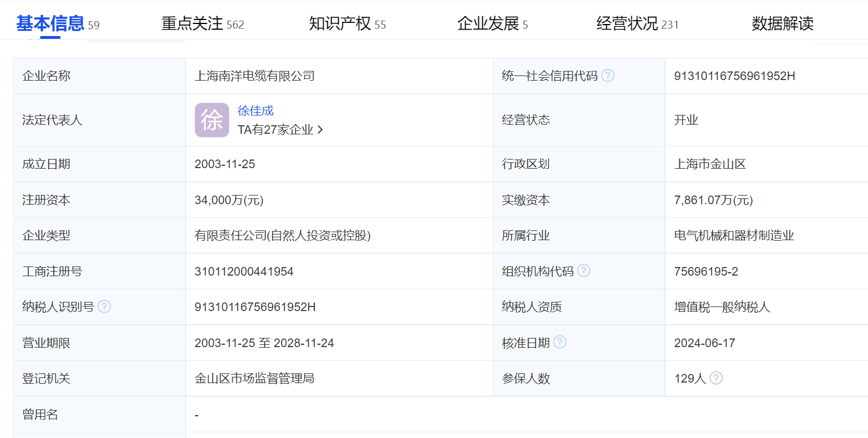This screenshot has height=438, width=868.
Task: Click the 行政区划 label cell
Action: tap(579, 164)
